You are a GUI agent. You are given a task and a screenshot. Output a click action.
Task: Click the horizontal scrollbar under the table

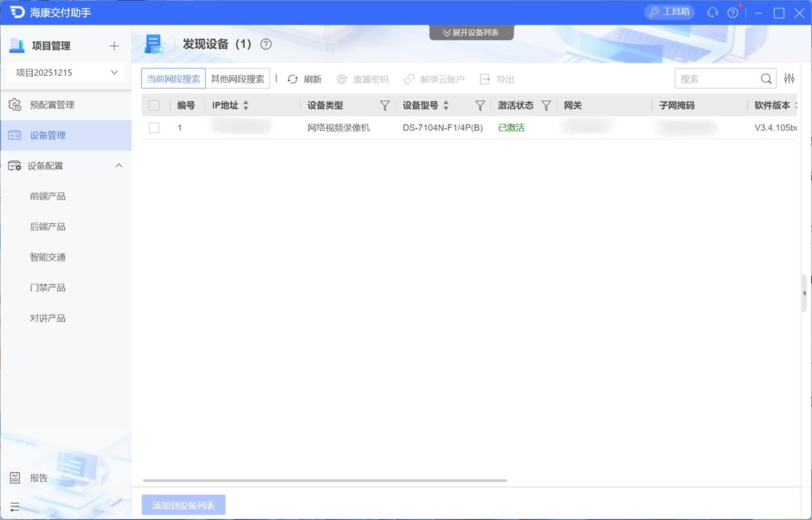(325, 481)
